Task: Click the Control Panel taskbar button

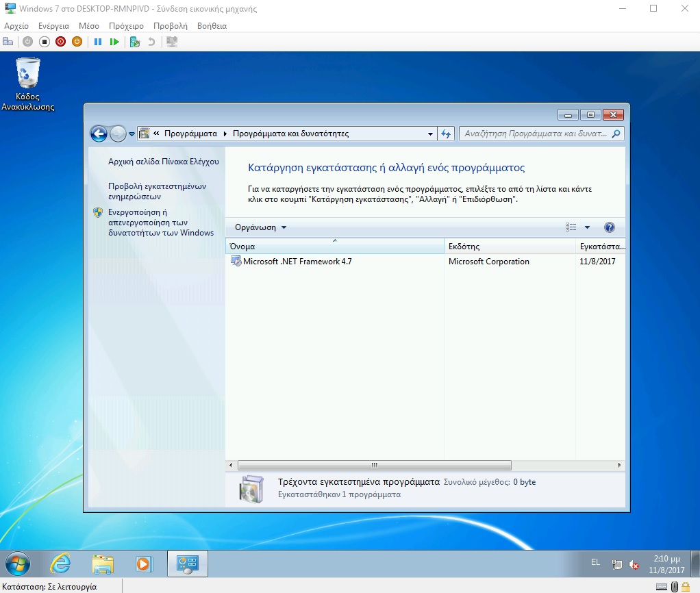Action: (188, 564)
